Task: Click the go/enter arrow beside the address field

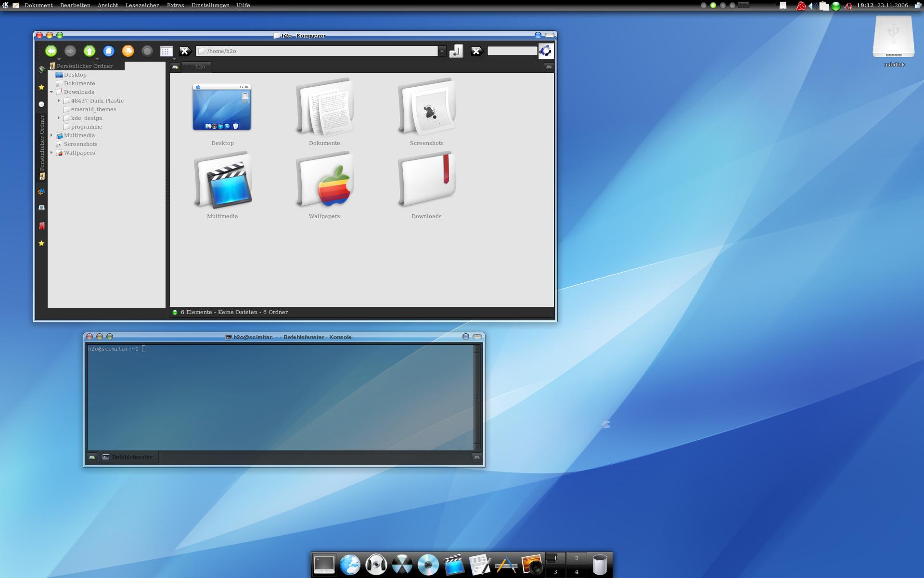Action: pos(456,51)
